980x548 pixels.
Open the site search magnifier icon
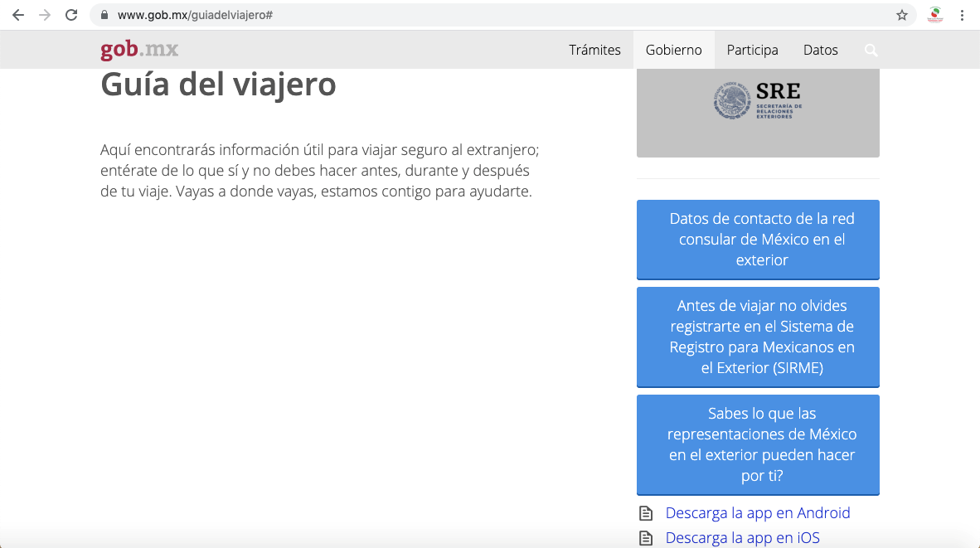pyautogui.click(x=871, y=51)
